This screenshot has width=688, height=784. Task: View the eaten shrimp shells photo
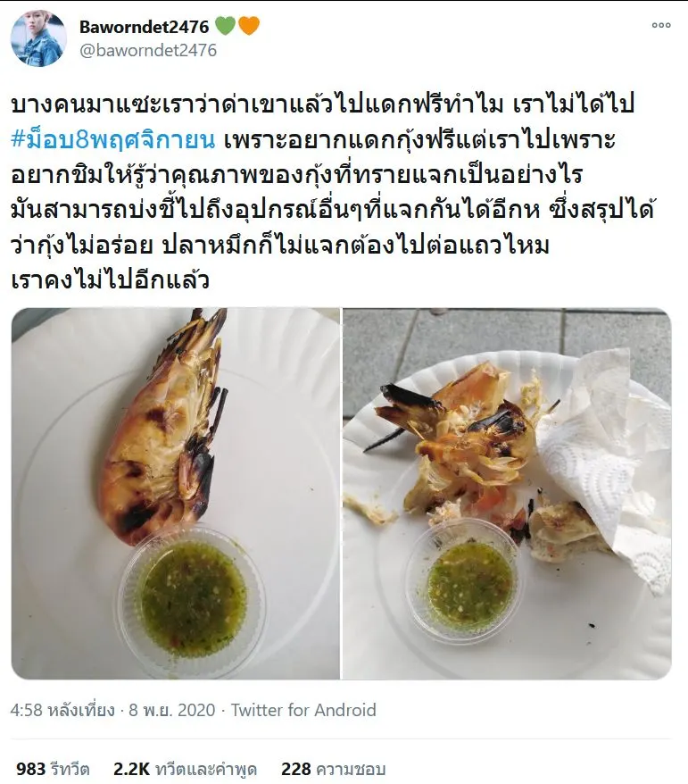[507, 494]
